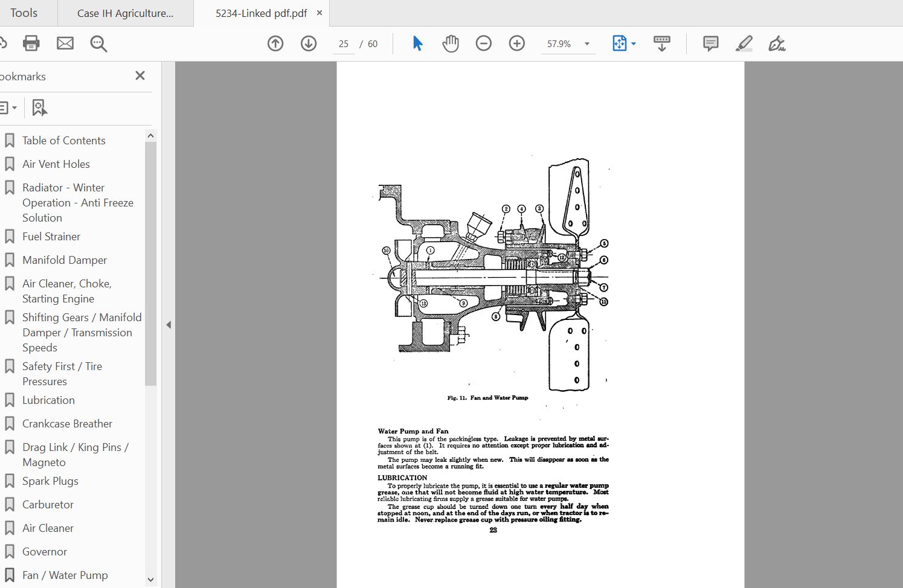903x588 pixels.
Task: Open Safety First / Tire Pressures bookmark
Action: pos(62,374)
